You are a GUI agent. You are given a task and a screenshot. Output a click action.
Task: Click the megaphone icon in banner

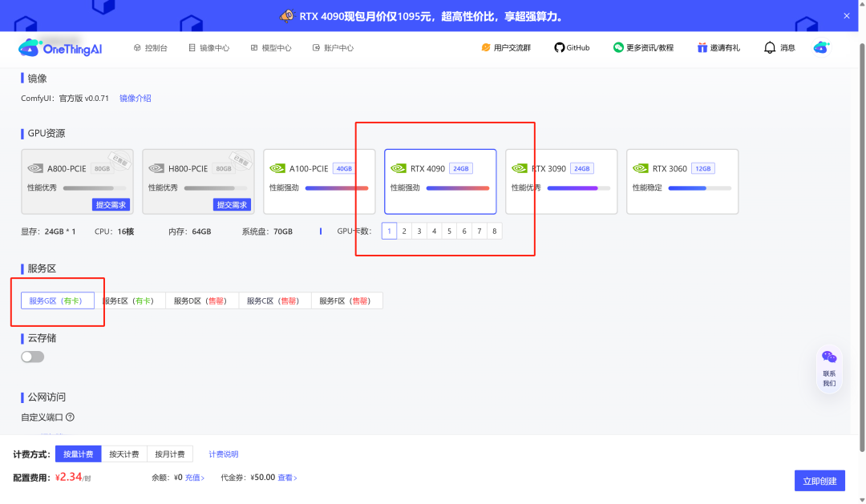(286, 16)
